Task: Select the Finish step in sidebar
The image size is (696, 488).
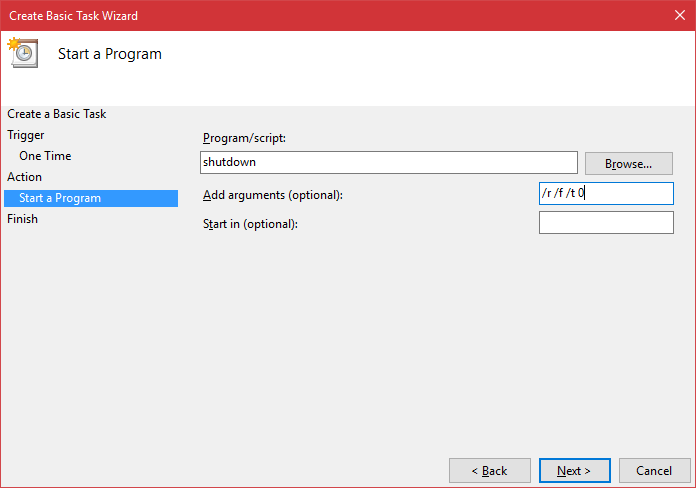Action: [x=22, y=219]
